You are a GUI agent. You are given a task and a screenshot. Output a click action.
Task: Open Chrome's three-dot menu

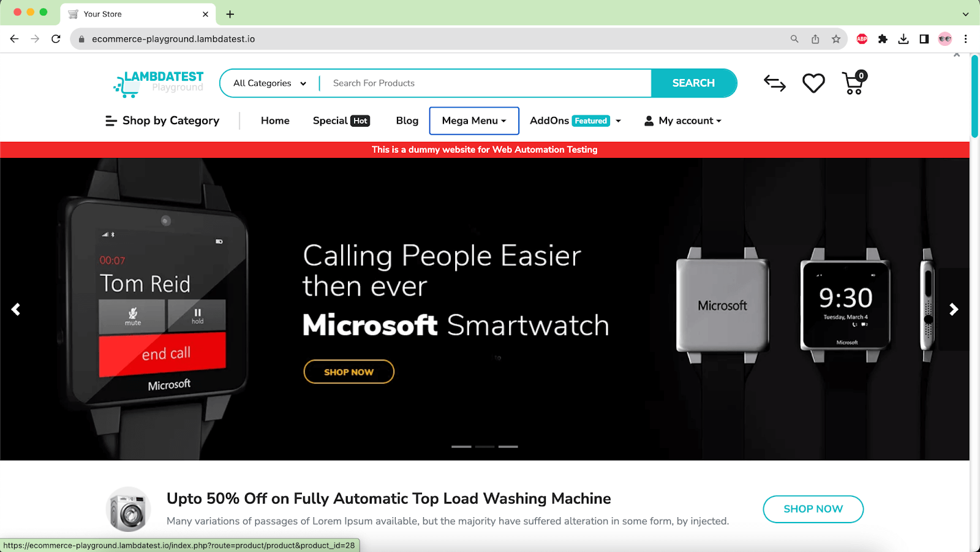pos(966,39)
